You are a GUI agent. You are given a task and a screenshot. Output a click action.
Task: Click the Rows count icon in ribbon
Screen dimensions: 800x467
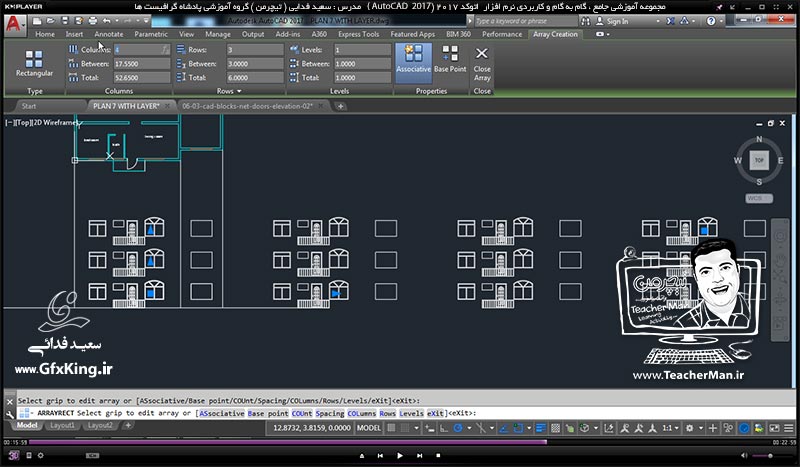(x=181, y=50)
